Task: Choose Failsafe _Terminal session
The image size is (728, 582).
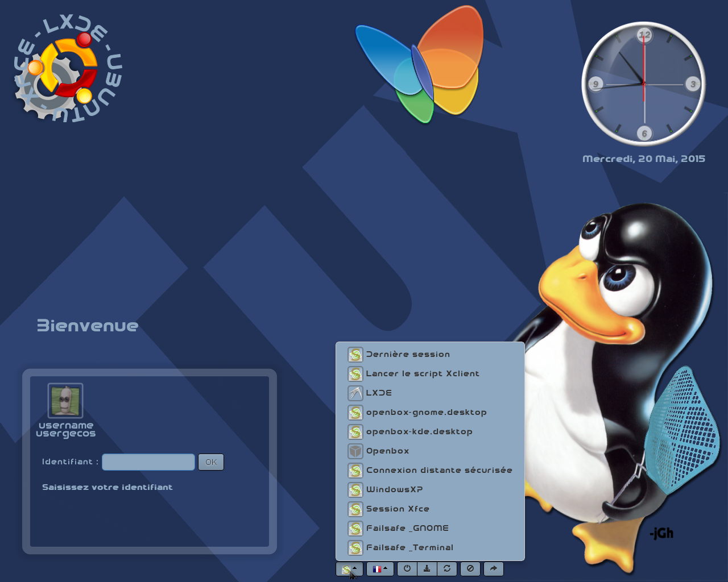Action: (x=430, y=548)
